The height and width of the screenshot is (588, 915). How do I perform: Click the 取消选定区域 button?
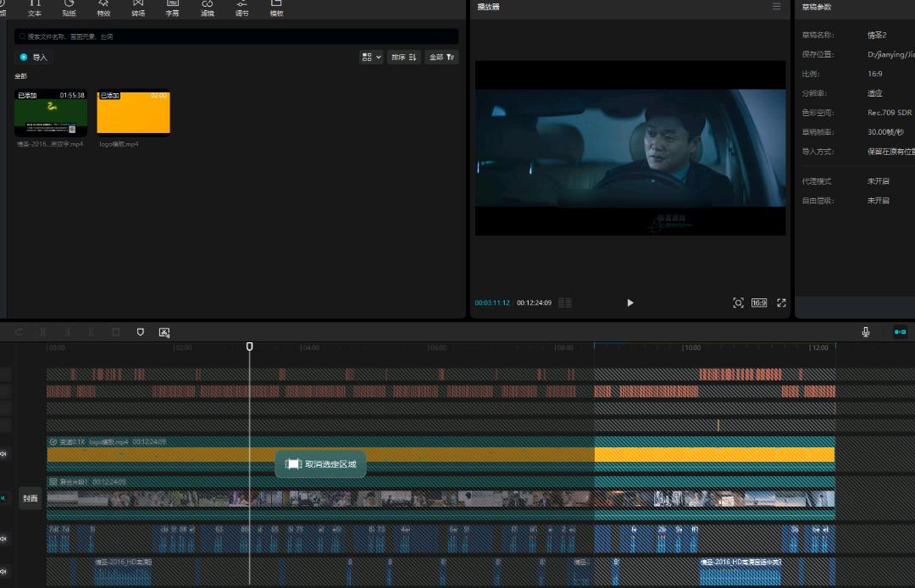coord(320,463)
